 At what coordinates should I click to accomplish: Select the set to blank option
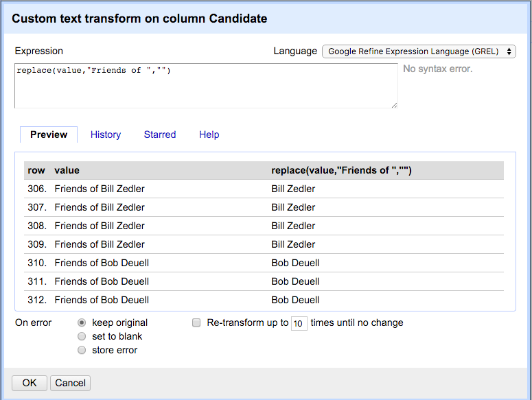(82, 336)
